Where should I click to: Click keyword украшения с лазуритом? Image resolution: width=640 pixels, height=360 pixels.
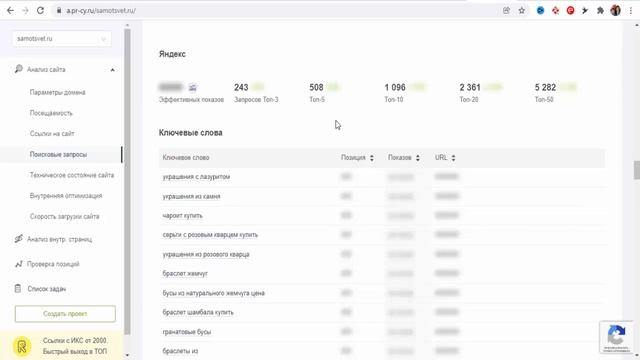click(196, 177)
